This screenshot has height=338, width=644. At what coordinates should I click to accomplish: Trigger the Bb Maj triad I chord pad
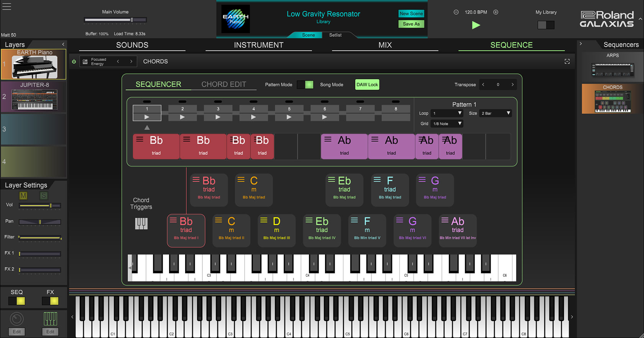coord(186,230)
